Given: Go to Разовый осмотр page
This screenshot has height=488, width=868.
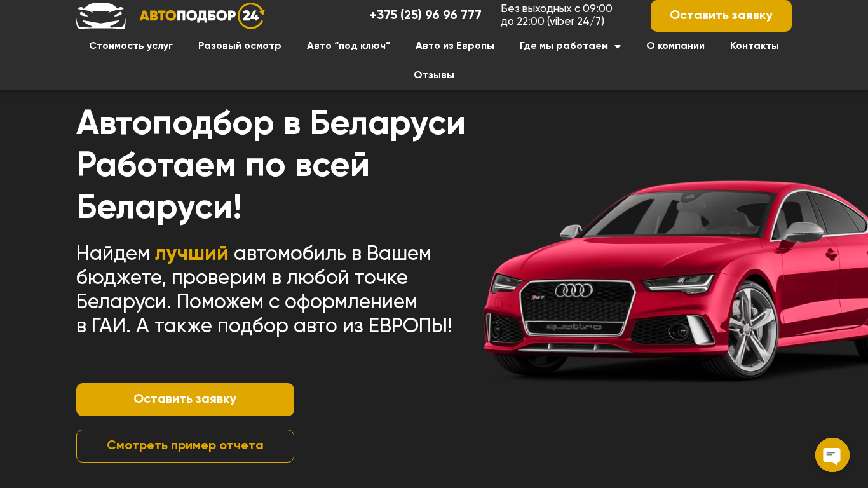Looking at the screenshot, I should [240, 46].
